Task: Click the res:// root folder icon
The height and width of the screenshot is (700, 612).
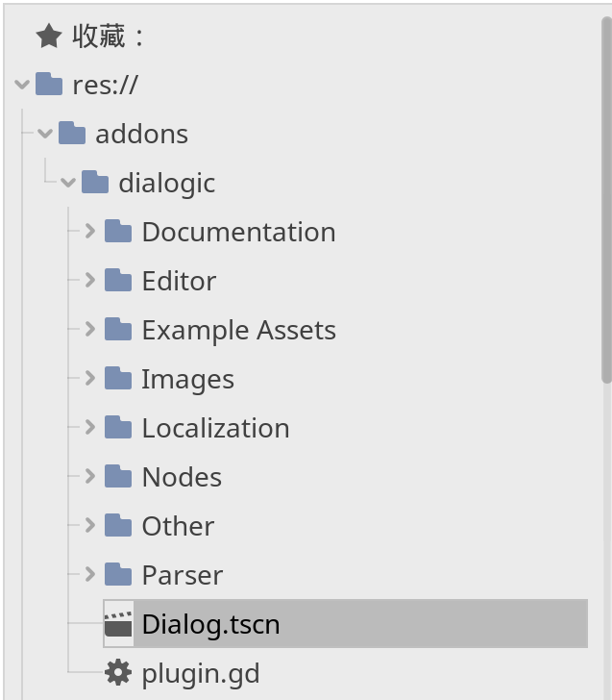Action: [x=49, y=84]
